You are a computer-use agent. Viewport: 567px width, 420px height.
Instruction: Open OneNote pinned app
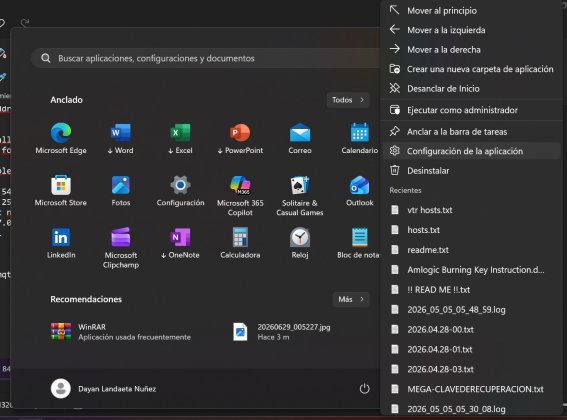(x=180, y=243)
